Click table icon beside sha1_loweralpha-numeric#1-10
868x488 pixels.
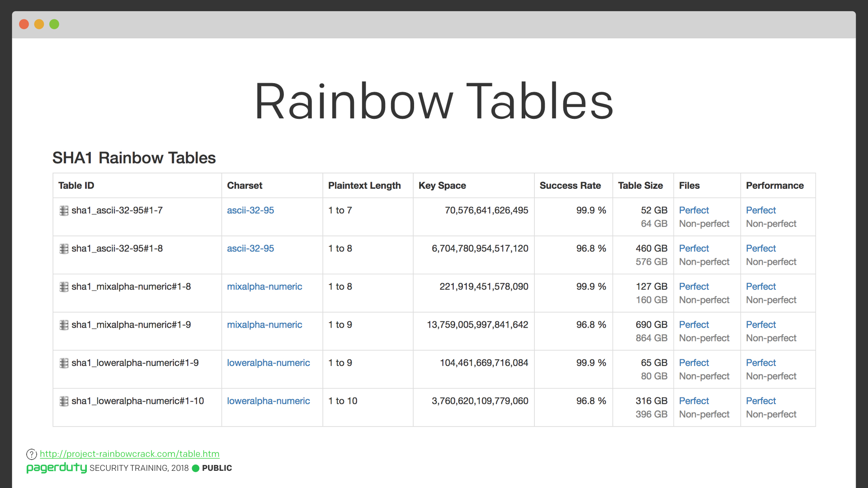click(64, 401)
